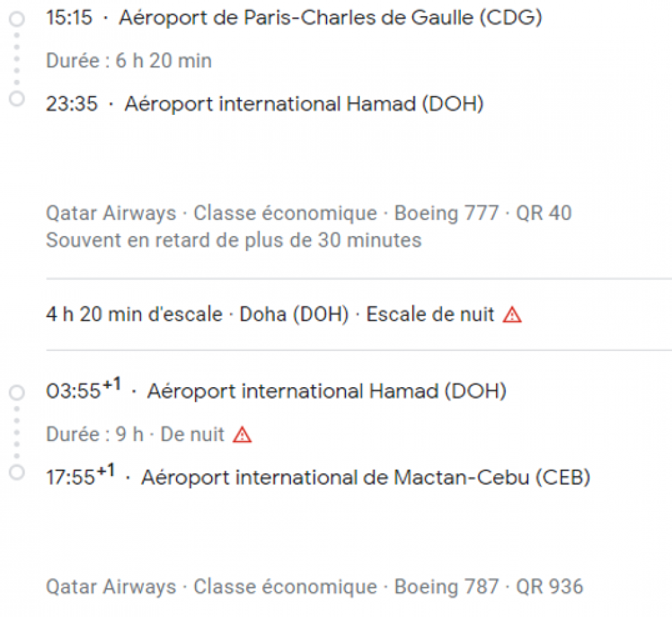This screenshot has width=672, height=617.
Task: Click the Durée : 9 h label
Action: pyautogui.click(x=94, y=435)
